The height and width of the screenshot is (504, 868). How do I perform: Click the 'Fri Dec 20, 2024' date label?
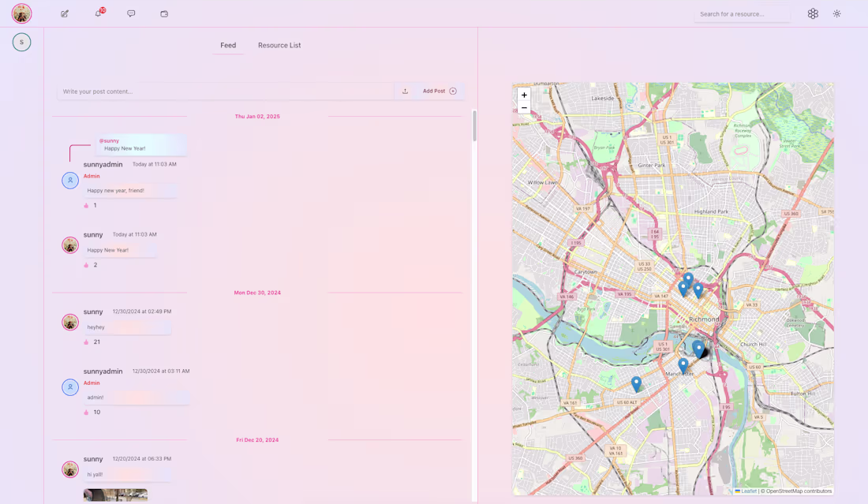pos(257,440)
